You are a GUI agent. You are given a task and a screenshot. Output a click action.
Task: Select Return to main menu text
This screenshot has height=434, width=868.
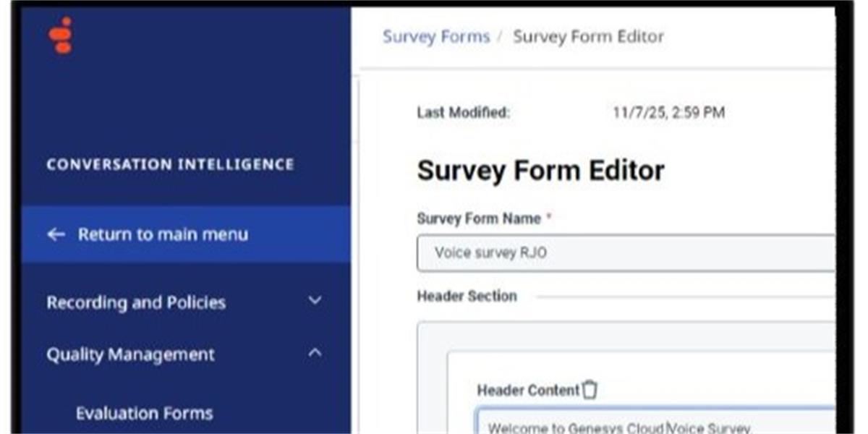point(163,234)
